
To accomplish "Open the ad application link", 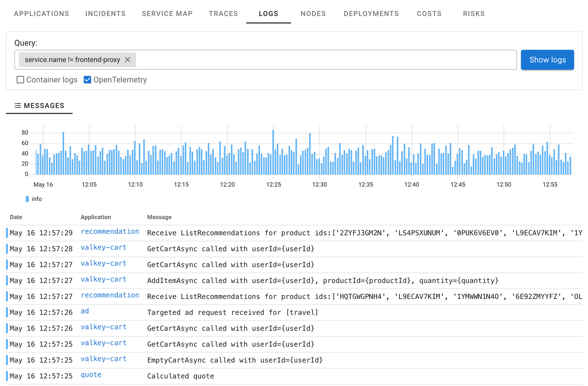I will [x=84, y=311].
